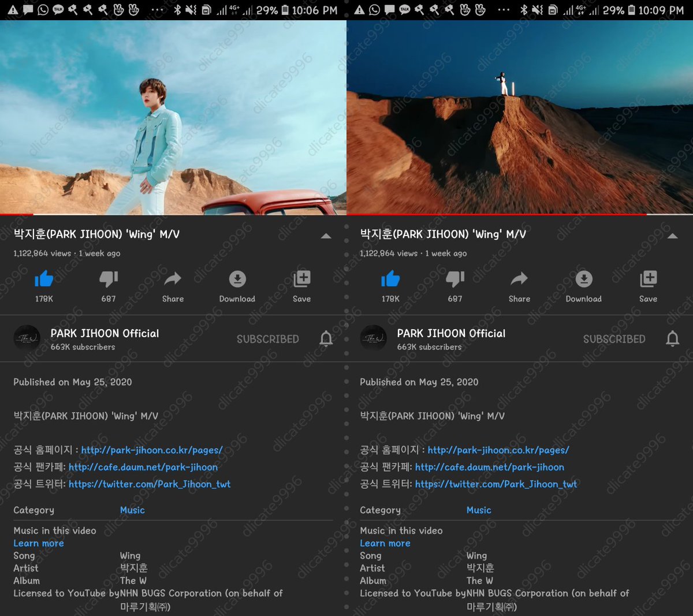Tap the like thumbs-up in right screenshot

[390, 279]
